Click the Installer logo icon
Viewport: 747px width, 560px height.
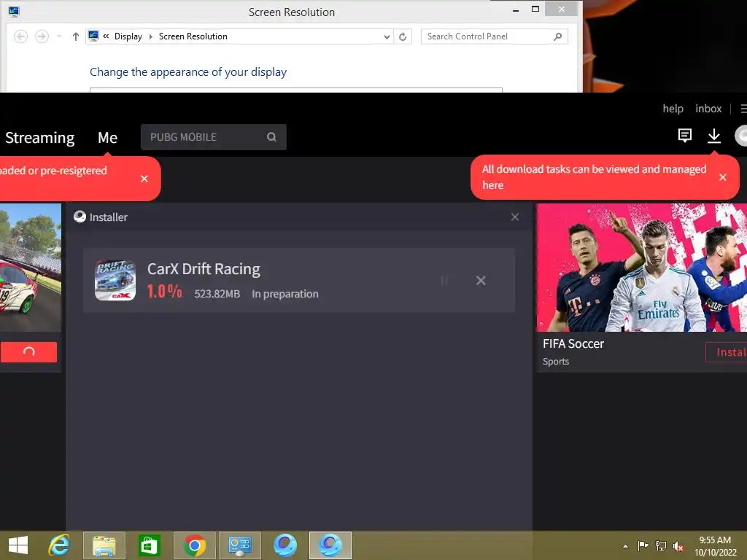click(x=80, y=217)
